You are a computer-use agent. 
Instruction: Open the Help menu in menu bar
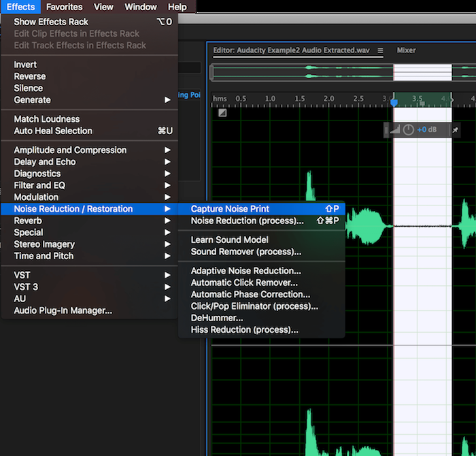(x=177, y=7)
